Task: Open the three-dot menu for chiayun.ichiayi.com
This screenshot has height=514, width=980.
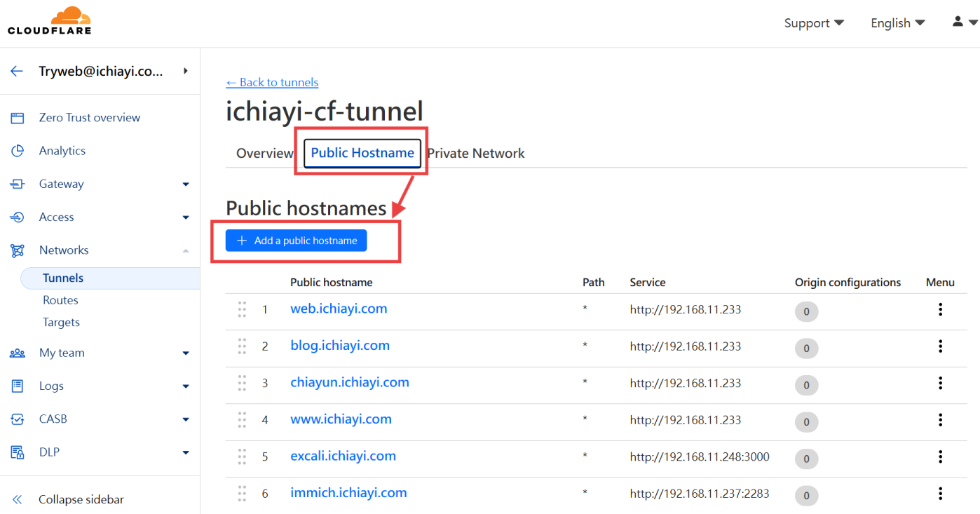Action: tap(940, 383)
